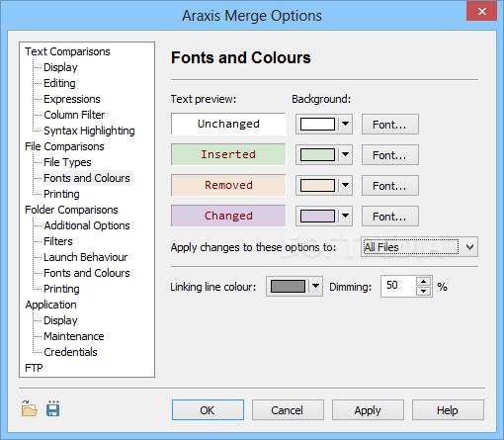The height and width of the screenshot is (440, 504).
Task: Select the Unchanged text preview box
Action: click(x=228, y=124)
